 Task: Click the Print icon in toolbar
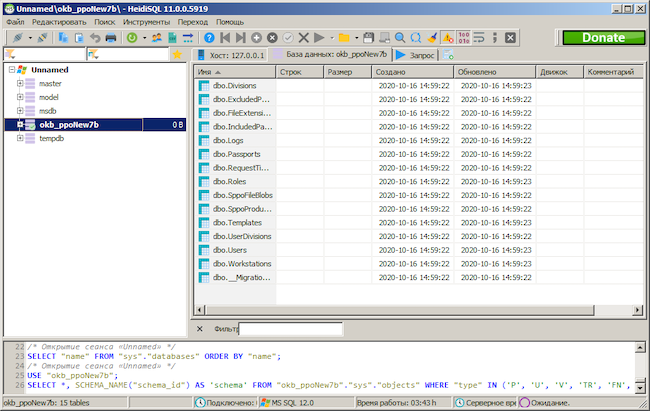pos(111,38)
